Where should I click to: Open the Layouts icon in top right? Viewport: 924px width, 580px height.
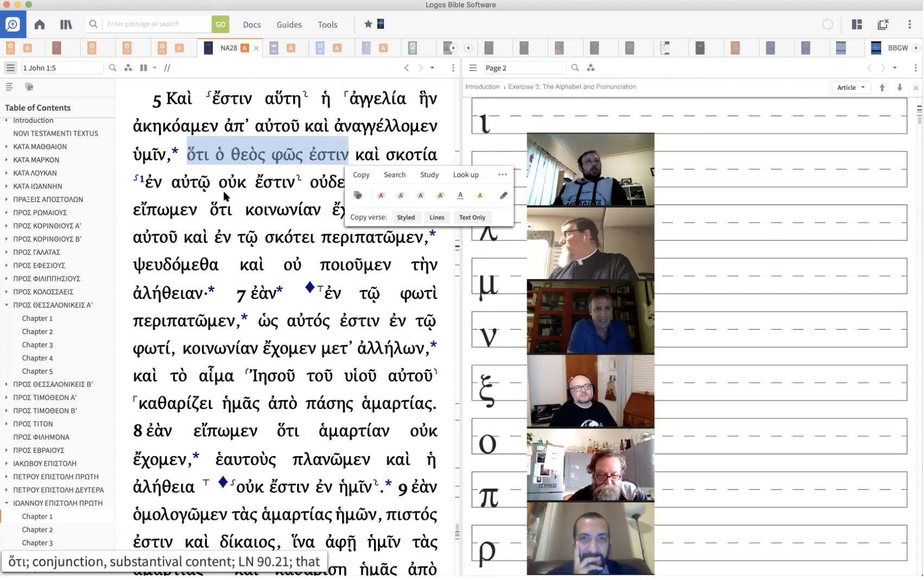(x=857, y=24)
